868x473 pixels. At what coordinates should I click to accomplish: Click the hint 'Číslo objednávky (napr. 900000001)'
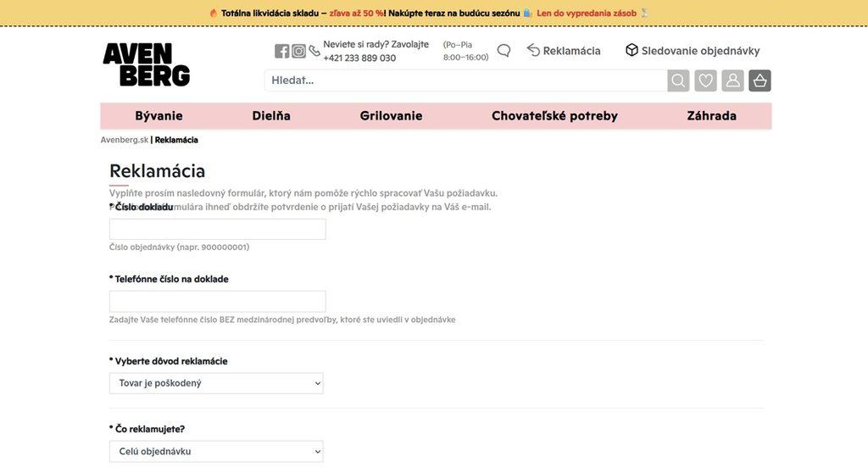(x=180, y=247)
